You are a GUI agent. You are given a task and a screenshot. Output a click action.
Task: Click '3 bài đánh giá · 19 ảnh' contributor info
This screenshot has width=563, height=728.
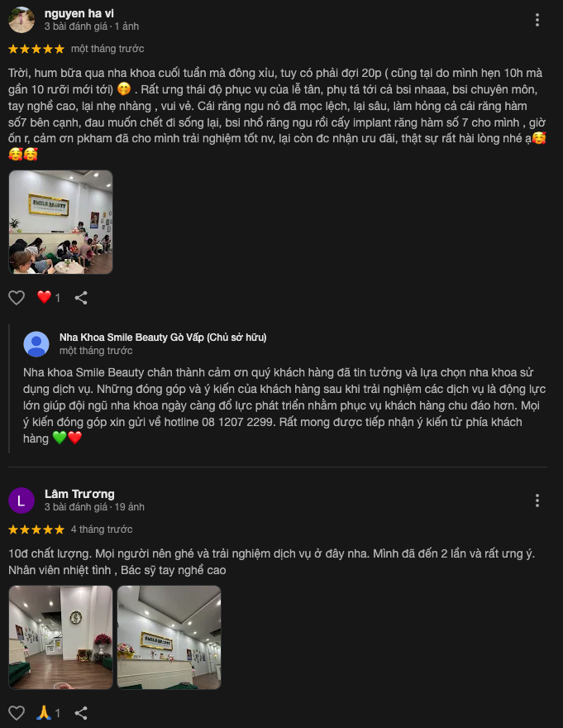(x=94, y=507)
